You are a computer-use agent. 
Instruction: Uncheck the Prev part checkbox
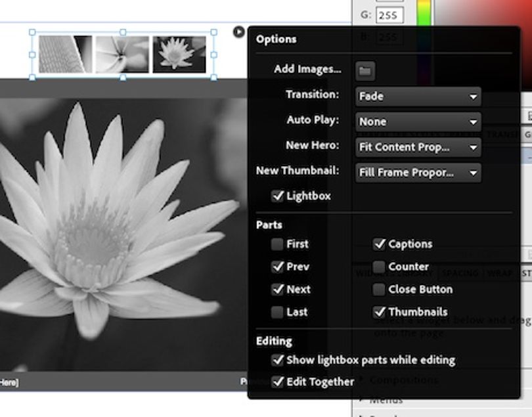(x=277, y=267)
